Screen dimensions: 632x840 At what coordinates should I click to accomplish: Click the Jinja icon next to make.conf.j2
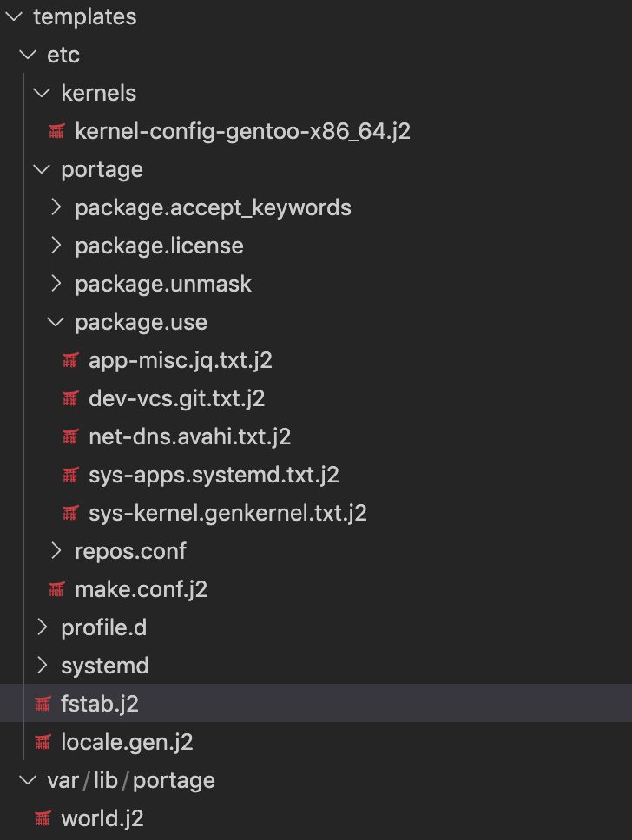[56, 589]
